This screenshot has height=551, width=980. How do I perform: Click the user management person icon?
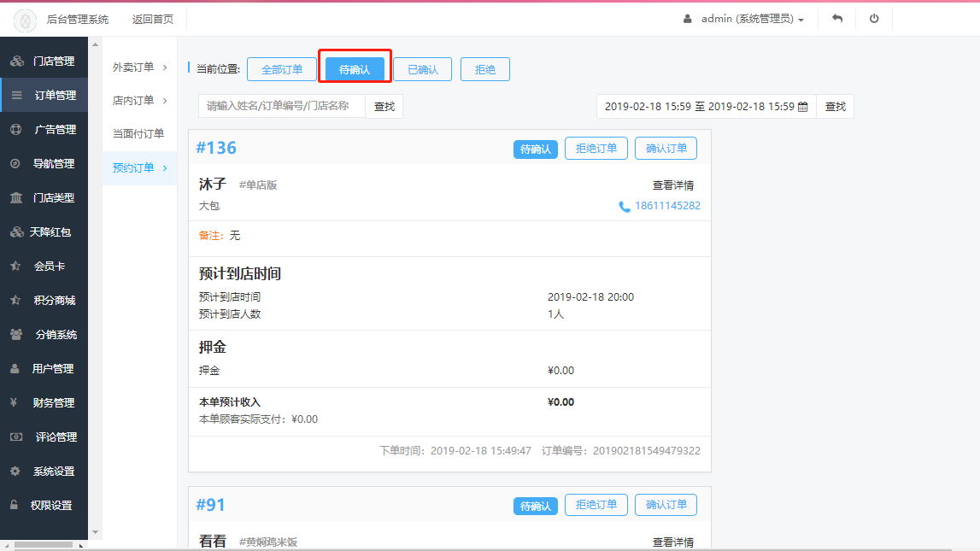(x=15, y=368)
